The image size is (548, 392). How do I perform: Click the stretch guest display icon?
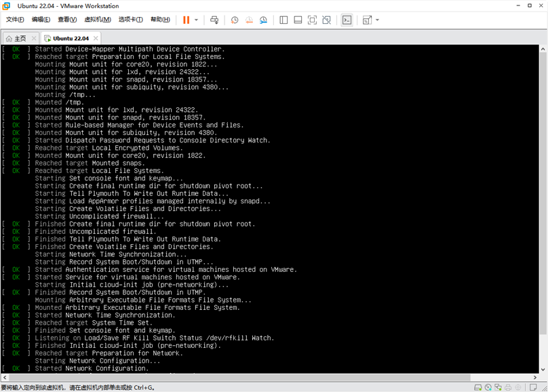pyautogui.click(x=367, y=20)
